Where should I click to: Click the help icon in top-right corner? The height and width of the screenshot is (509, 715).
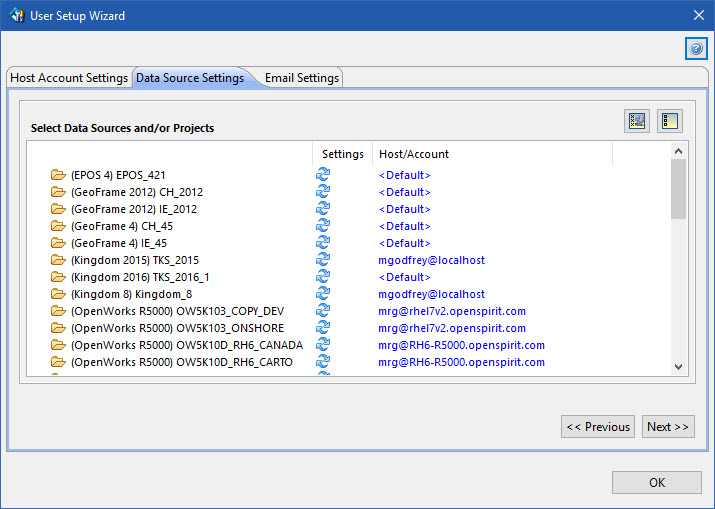pyautogui.click(x=696, y=49)
